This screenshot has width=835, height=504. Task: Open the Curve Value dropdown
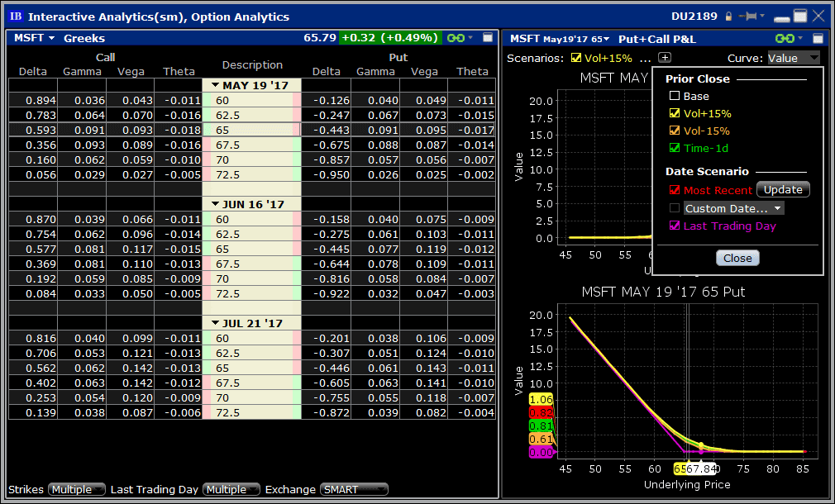[794, 58]
